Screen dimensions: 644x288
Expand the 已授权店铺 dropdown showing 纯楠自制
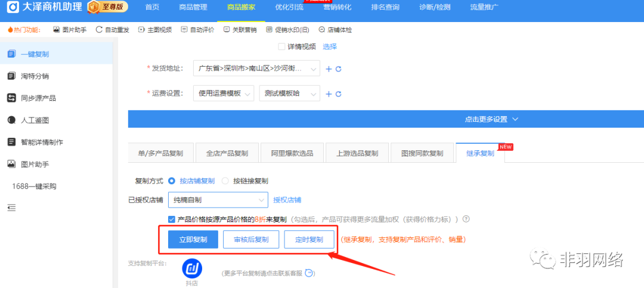[218, 200]
